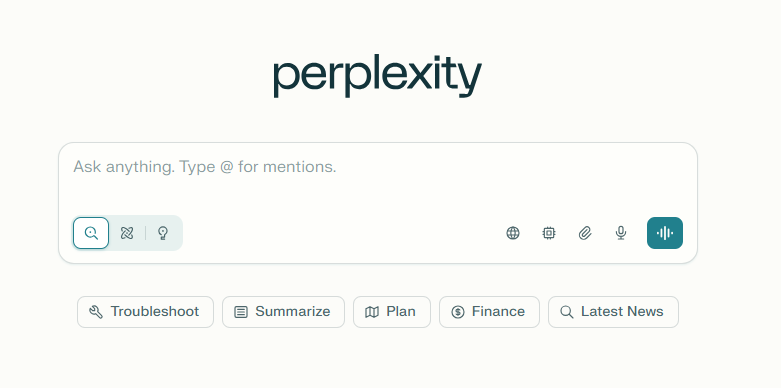Click the wrench icon beside Troubleshoot
781x388 pixels.
click(x=96, y=312)
